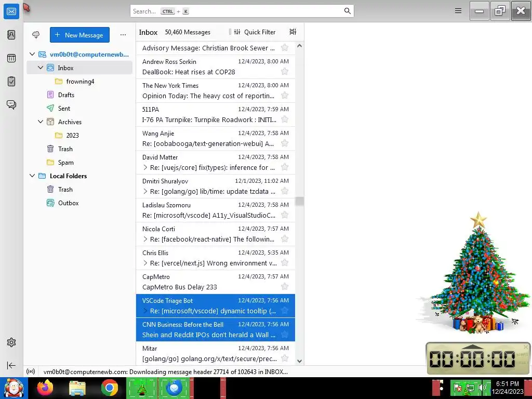
Task: Open the Tasks space icon
Action: (x=11, y=82)
